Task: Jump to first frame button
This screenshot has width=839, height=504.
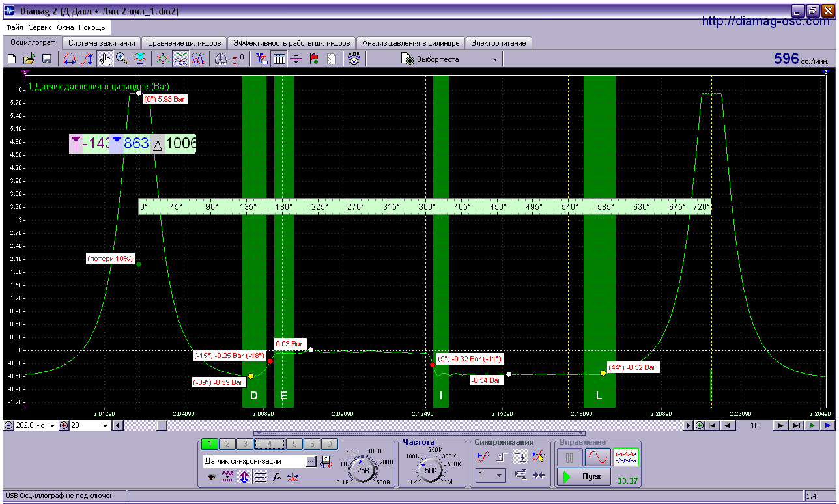Action: click(x=713, y=426)
